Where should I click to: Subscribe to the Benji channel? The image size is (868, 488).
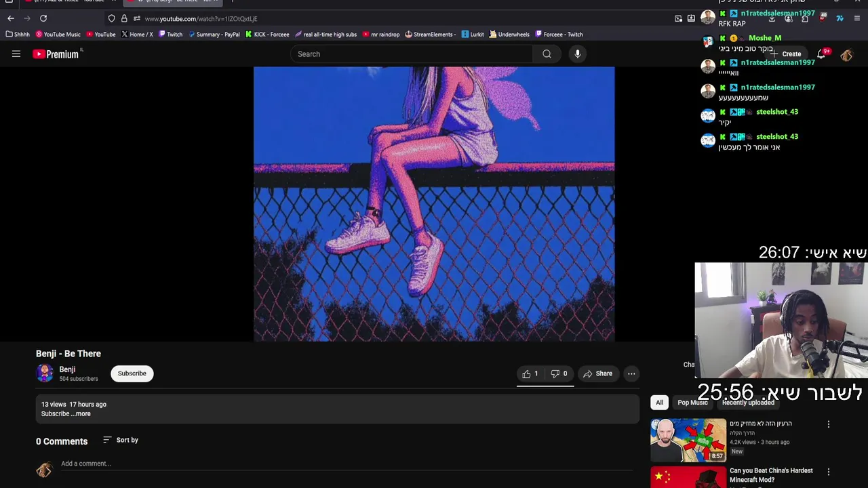click(x=132, y=373)
